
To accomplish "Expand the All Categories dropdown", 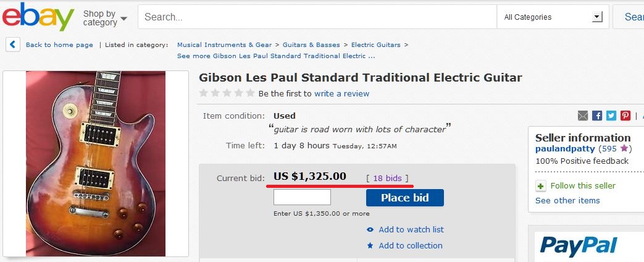I will tap(553, 17).
